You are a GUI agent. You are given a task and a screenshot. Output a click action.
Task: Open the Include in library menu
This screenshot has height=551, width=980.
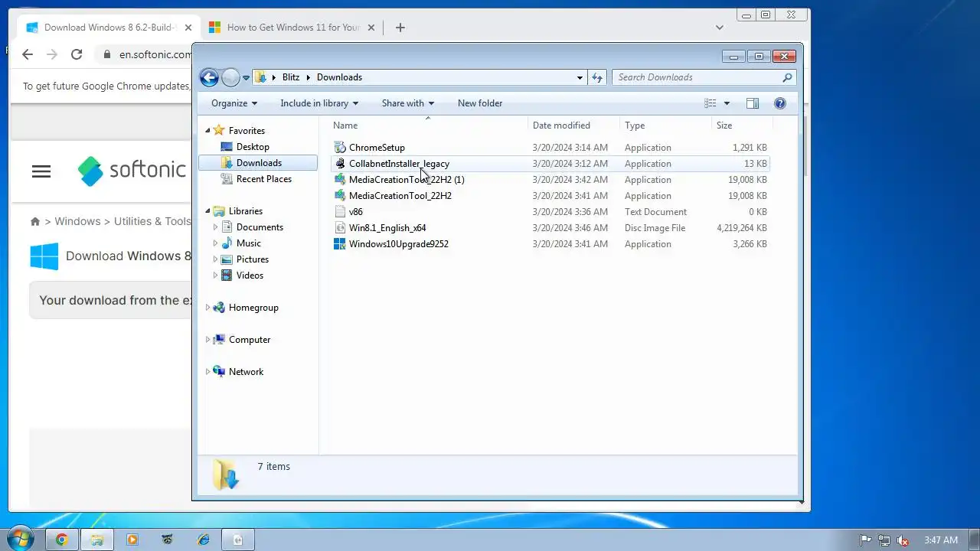[x=319, y=103]
